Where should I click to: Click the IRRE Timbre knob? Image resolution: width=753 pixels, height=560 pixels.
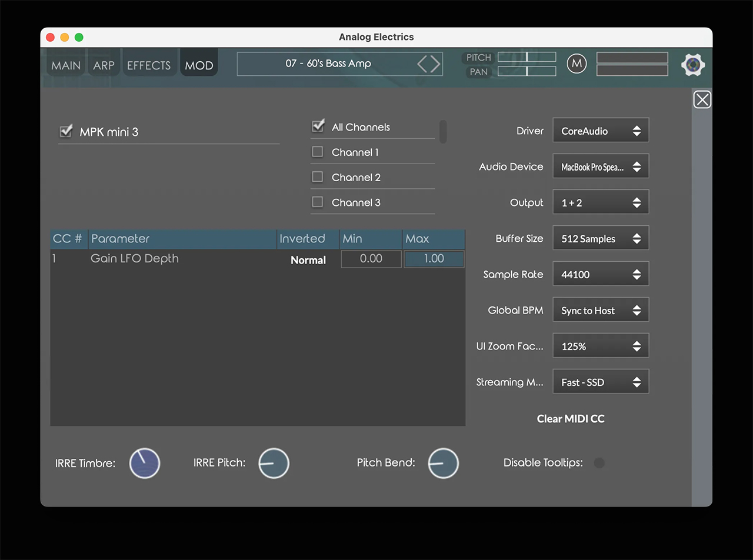click(145, 463)
